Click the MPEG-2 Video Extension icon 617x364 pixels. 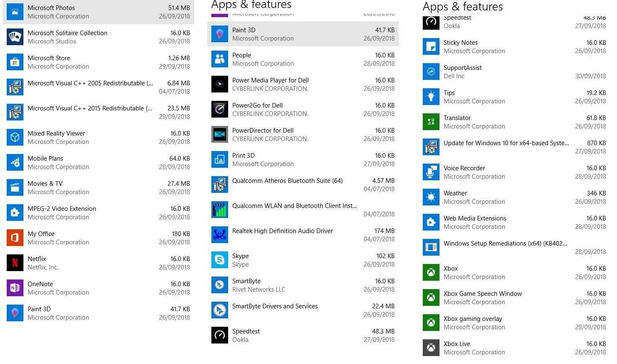click(15, 213)
